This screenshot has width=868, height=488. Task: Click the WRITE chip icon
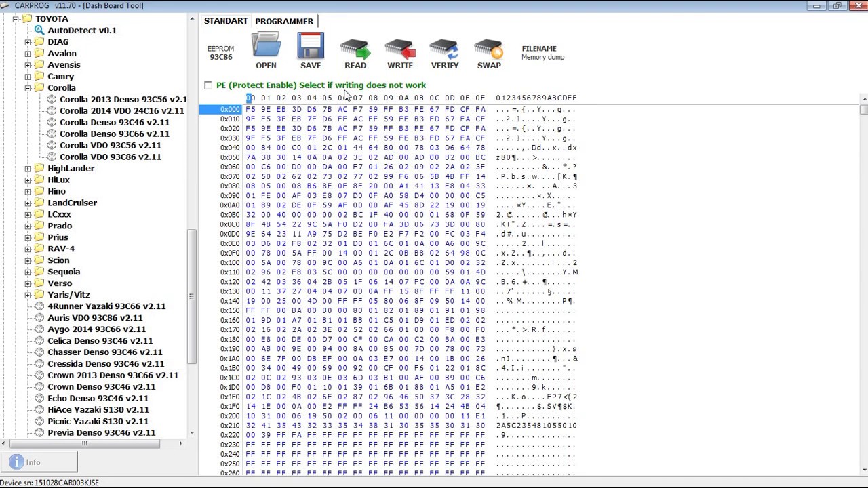[400, 48]
